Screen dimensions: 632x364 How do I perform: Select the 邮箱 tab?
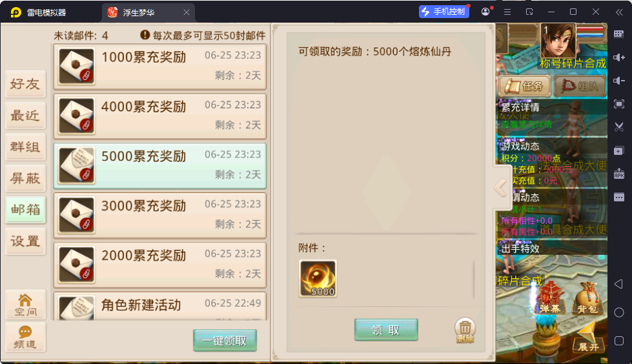(x=25, y=210)
